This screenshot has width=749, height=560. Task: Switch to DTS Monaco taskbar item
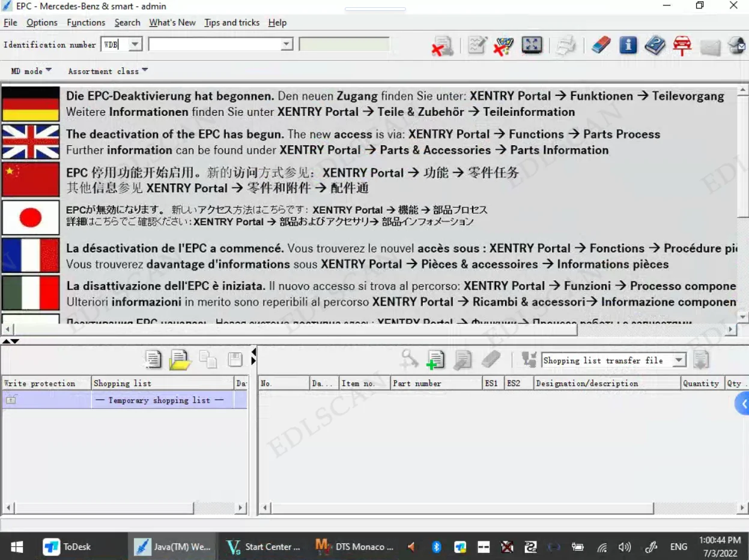[354, 547]
